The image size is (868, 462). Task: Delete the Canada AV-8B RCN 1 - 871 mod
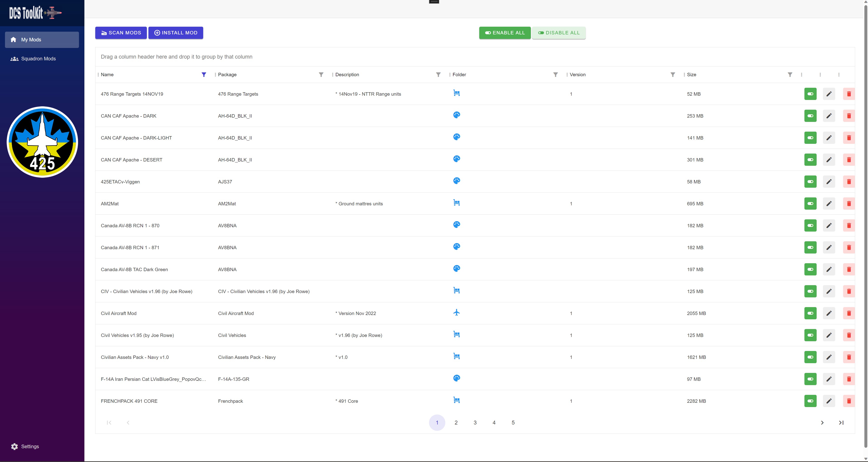tap(849, 247)
